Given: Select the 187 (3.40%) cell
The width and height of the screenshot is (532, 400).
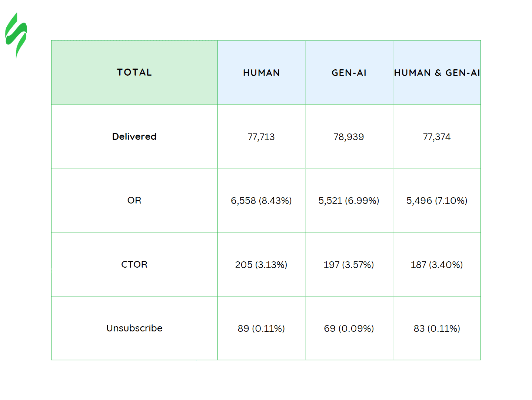Looking at the screenshot, I should [437, 265].
